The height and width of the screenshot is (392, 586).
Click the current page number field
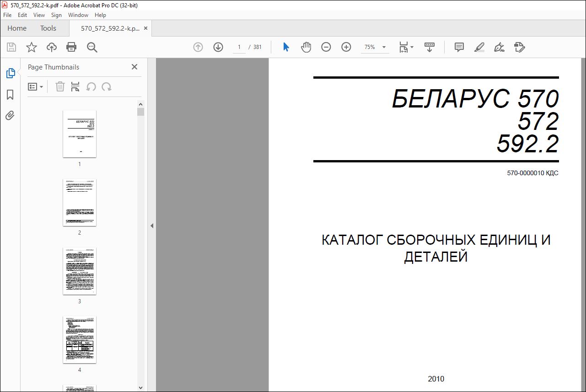(x=239, y=47)
